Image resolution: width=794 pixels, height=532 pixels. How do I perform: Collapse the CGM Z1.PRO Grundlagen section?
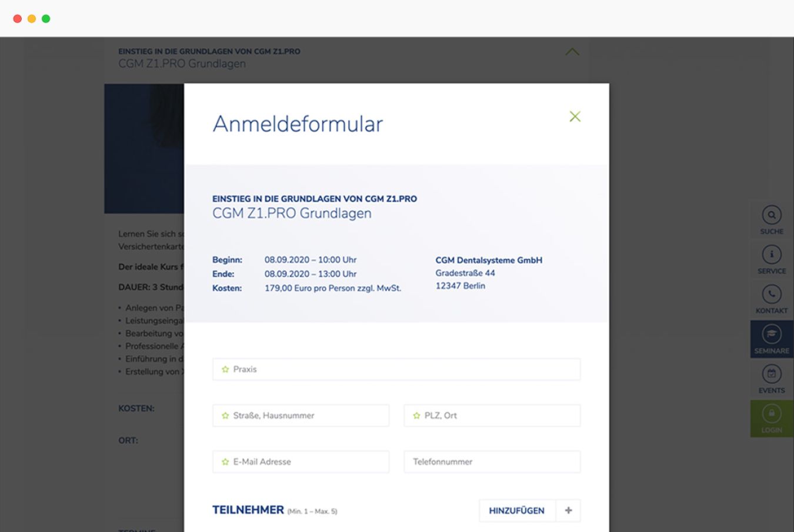pos(572,52)
